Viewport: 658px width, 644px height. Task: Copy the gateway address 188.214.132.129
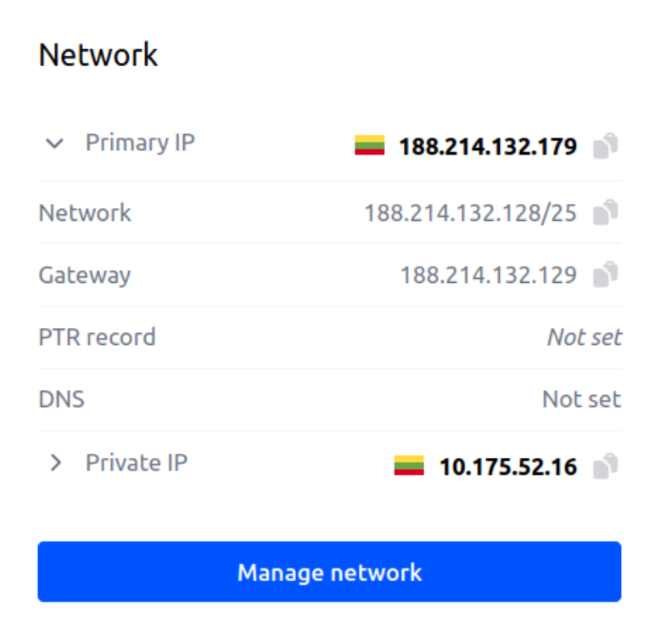(x=606, y=275)
